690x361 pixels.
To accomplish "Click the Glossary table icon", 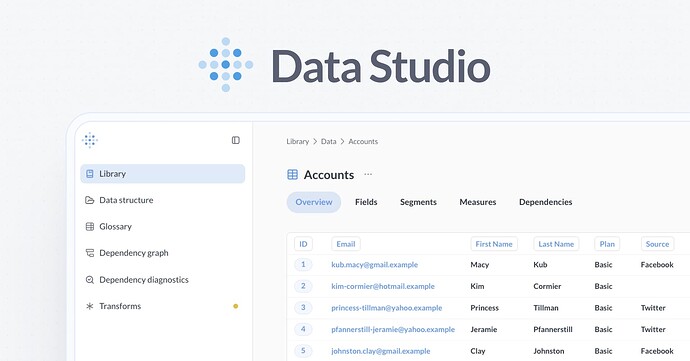I will 90,226.
